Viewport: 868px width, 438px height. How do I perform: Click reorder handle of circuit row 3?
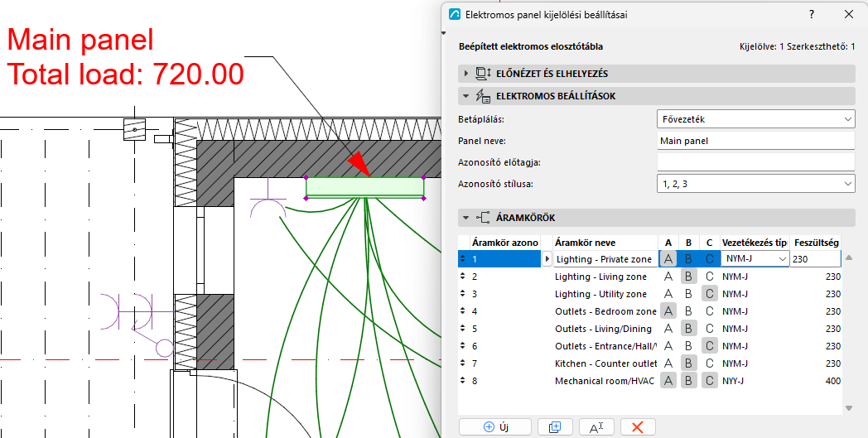tap(463, 293)
